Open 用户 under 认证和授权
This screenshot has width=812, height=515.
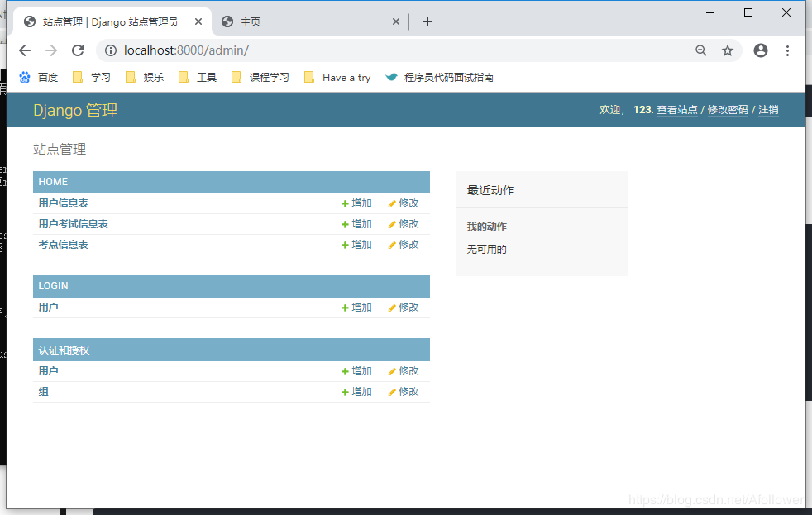tap(48, 371)
